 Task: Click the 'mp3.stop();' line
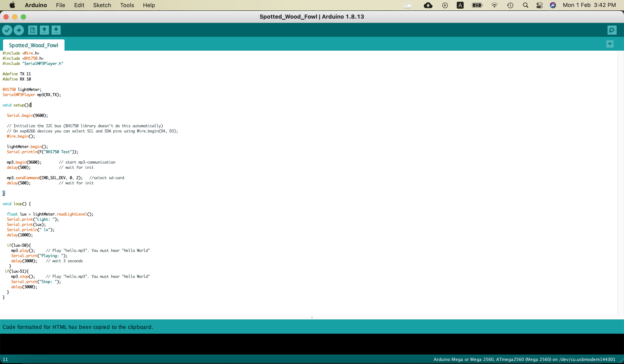point(23,276)
